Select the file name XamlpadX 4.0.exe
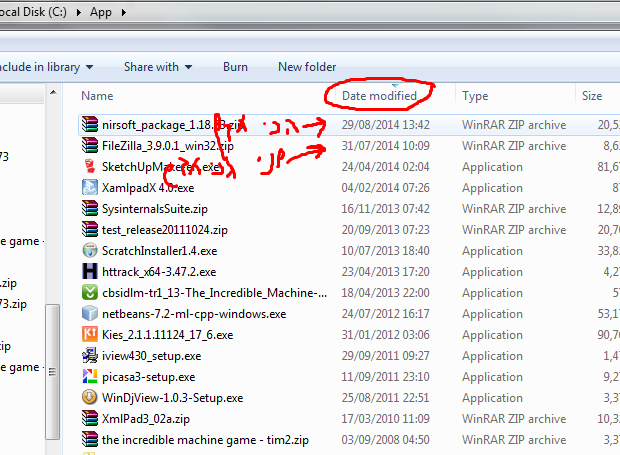 coord(148,188)
